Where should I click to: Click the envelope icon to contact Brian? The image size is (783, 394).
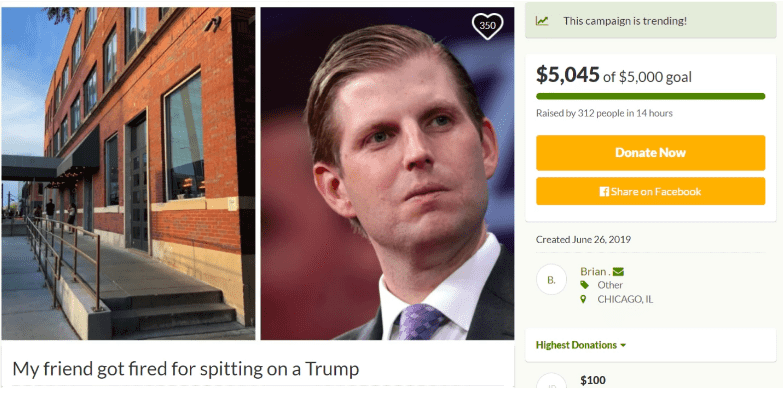click(x=618, y=272)
